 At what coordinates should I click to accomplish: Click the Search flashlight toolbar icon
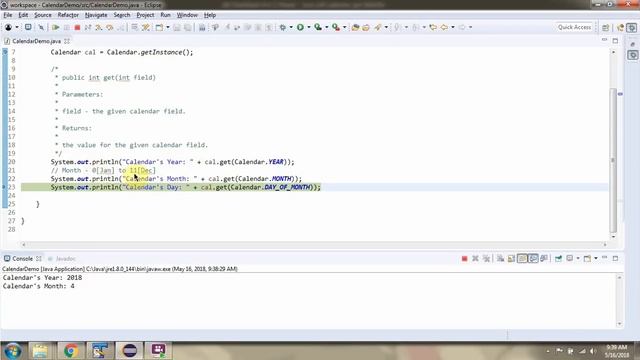(378, 27)
